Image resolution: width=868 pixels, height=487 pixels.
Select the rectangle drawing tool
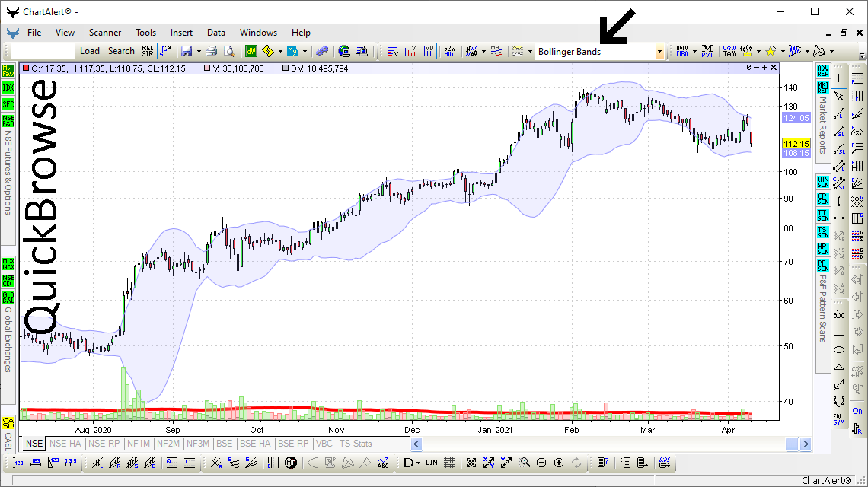839,332
